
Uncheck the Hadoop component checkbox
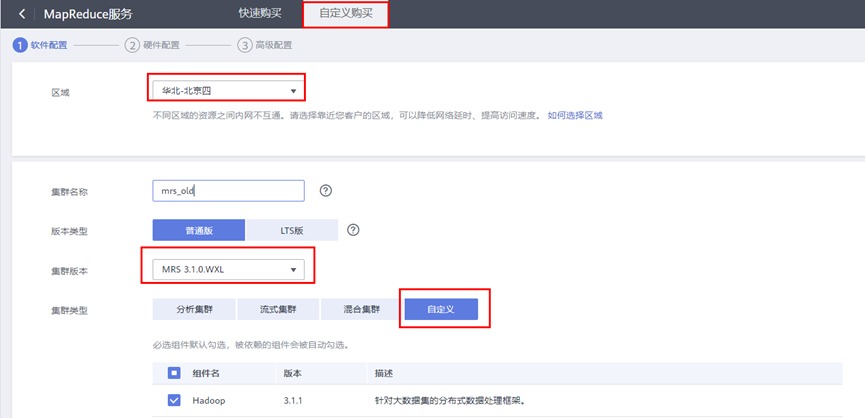174,401
